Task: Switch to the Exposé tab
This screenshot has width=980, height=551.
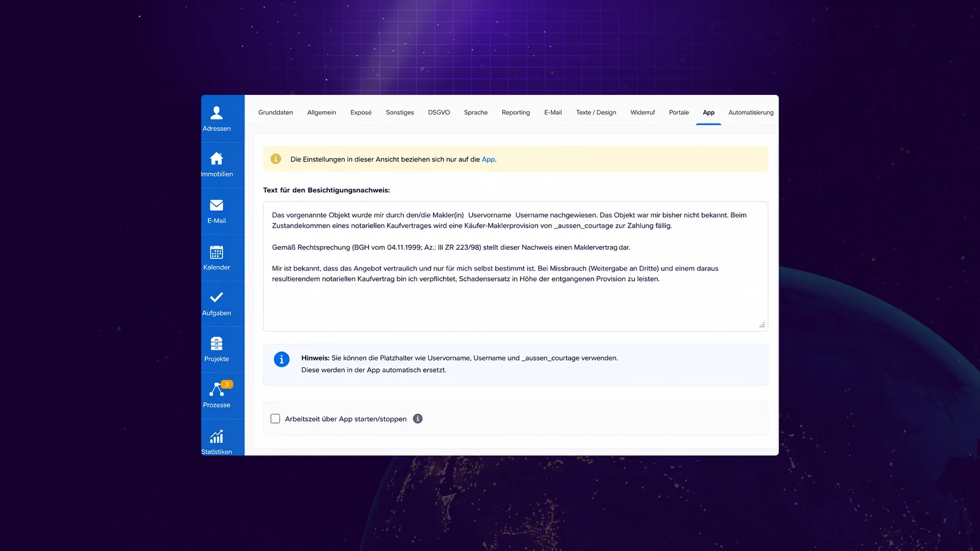Action: tap(361, 113)
